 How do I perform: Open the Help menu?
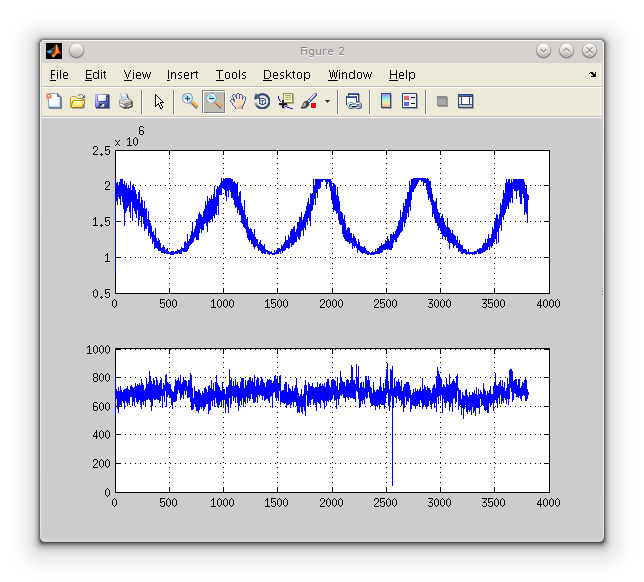tap(402, 75)
